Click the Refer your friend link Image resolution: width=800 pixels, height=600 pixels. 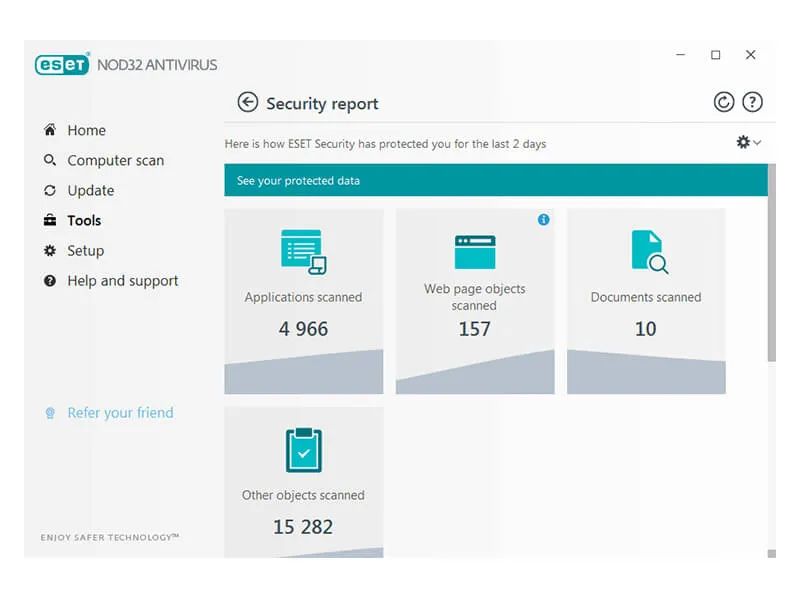(120, 412)
